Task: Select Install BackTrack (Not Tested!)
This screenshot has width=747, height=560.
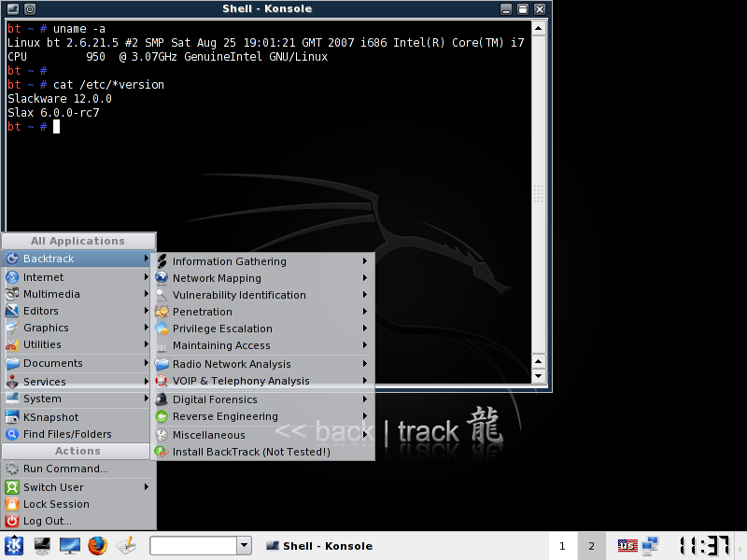Action: 251,452
